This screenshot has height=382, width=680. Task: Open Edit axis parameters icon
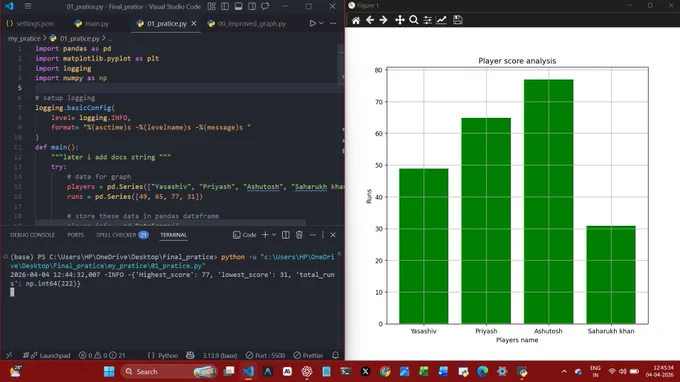[441, 20]
